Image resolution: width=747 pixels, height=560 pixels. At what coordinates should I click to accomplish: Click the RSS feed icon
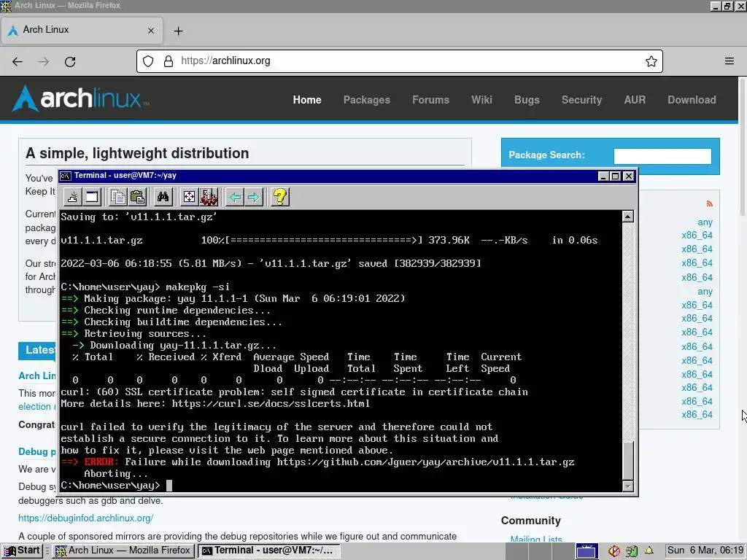pos(709,204)
